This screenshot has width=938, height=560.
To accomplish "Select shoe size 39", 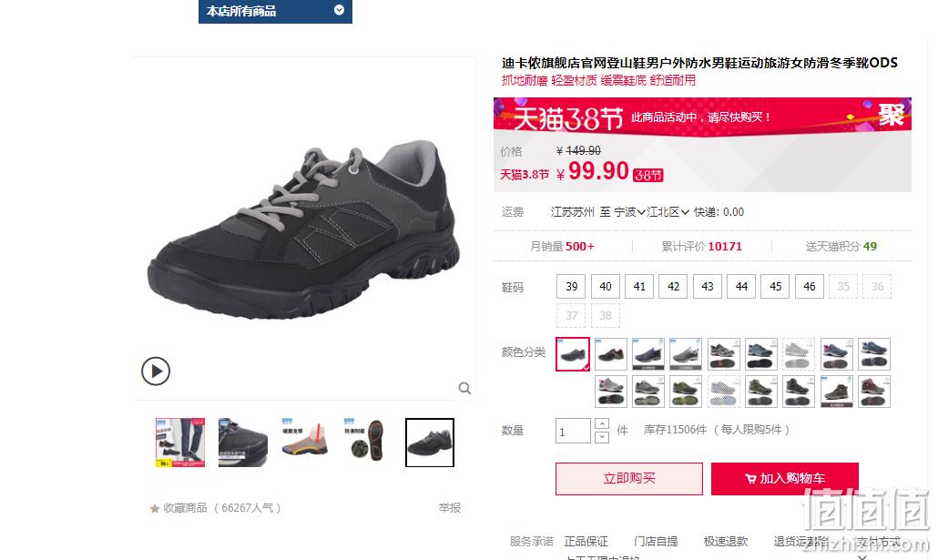I will coord(571,287).
